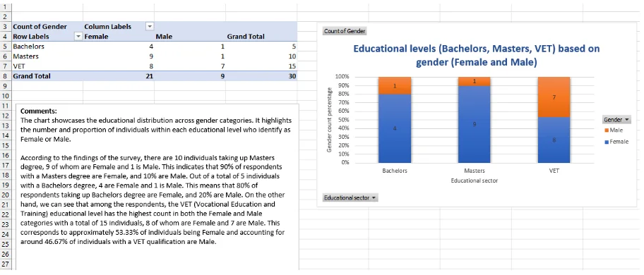Click the blue Female segment of Bachelors bar
The height and width of the screenshot is (275, 644).
[x=395, y=128]
